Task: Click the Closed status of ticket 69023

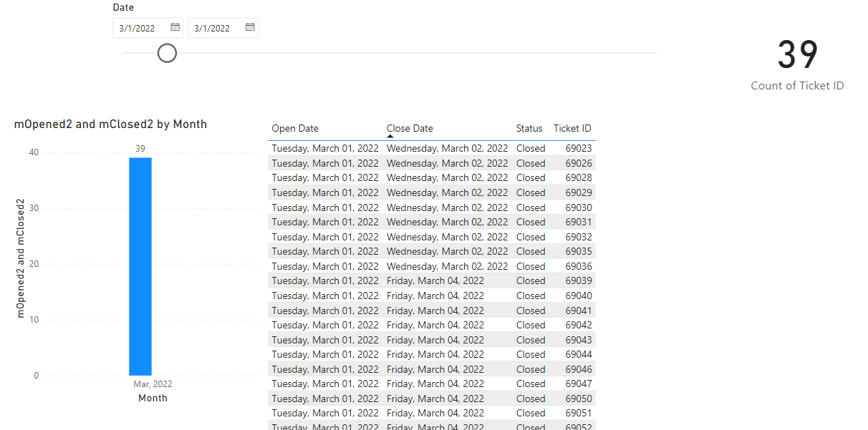Action: [x=531, y=149]
